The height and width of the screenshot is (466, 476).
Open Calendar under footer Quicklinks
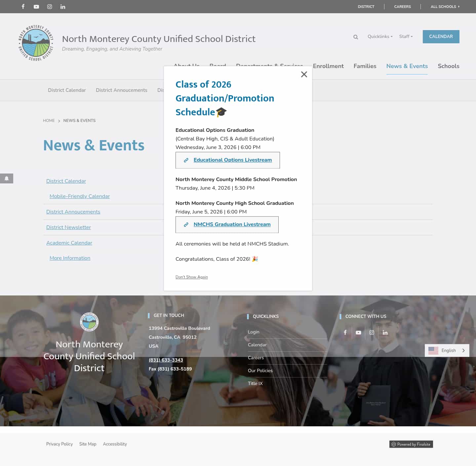tap(257, 345)
